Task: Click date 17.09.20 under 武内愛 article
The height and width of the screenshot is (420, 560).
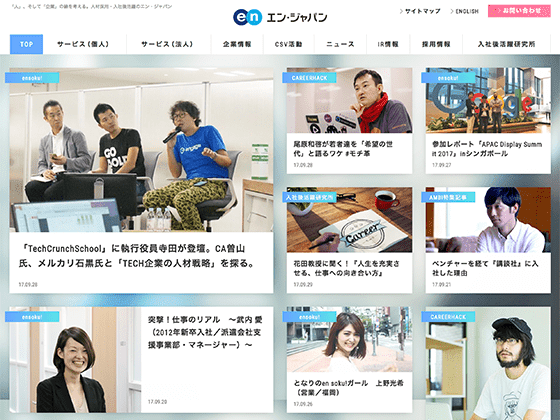Action: 158,402
